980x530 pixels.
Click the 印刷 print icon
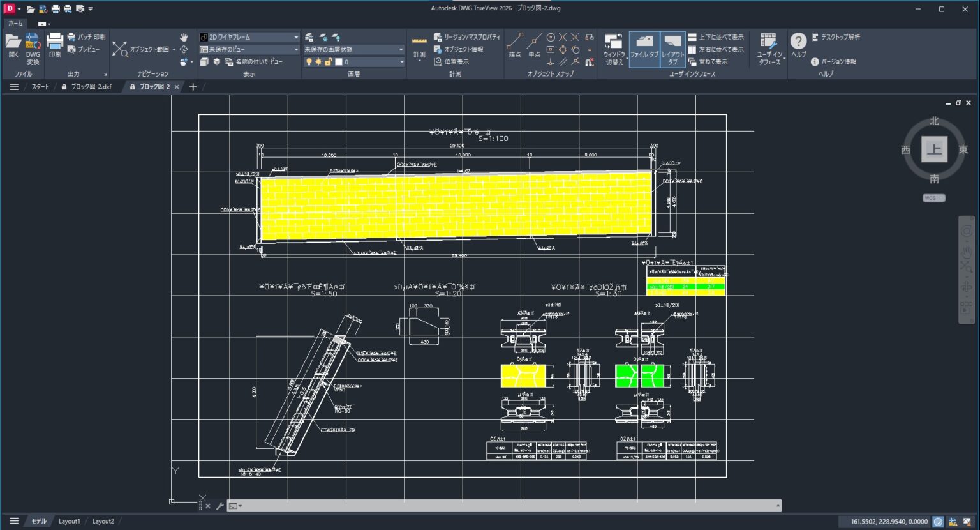point(55,47)
